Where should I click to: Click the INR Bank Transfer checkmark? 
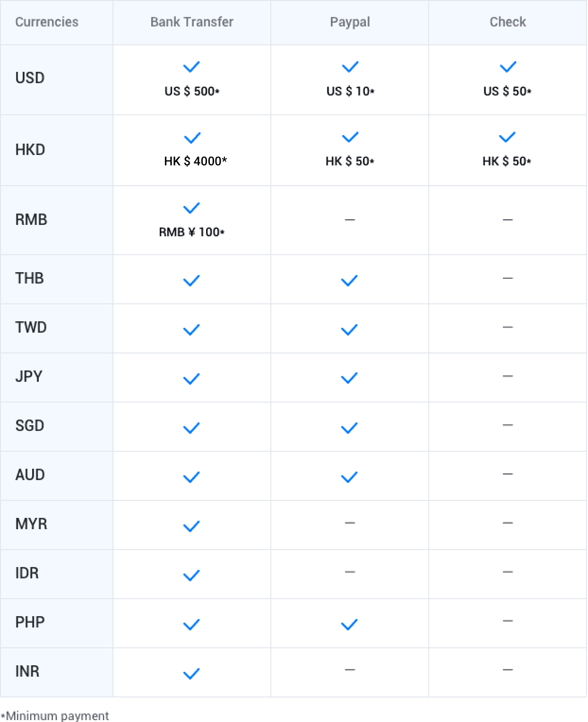pos(191,674)
